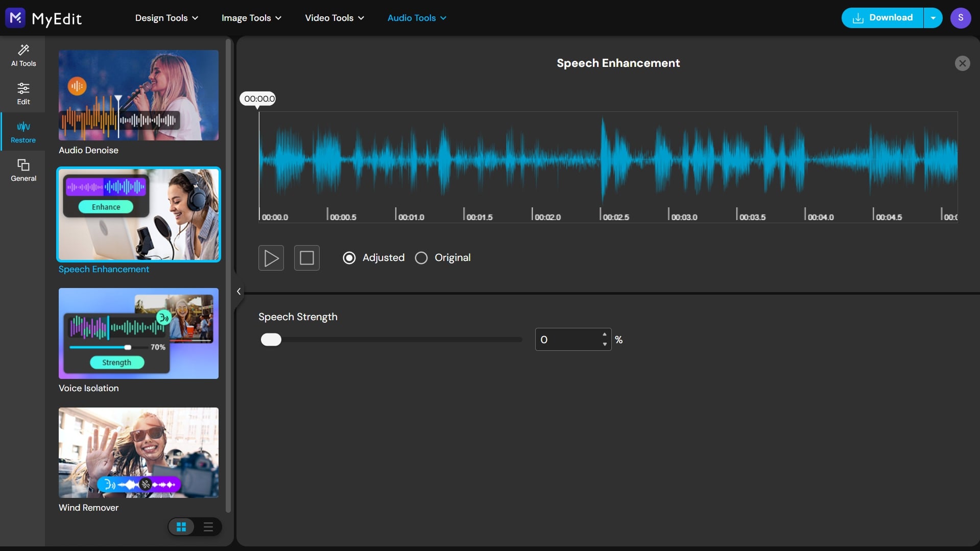Select the AI Tools sidebar icon
Image resolution: width=980 pixels, height=551 pixels.
pyautogui.click(x=23, y=55)
